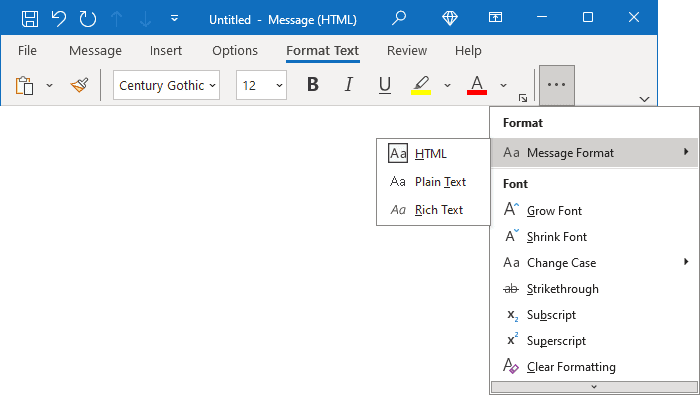Expand highlight color choices arrow
The width and height of the screenshot is (700, 395).
[x=447, y=85]
